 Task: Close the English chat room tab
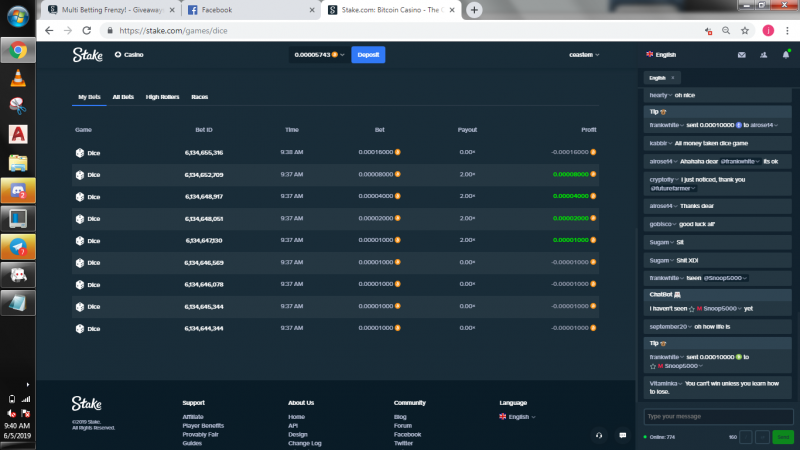coord(672,78)
